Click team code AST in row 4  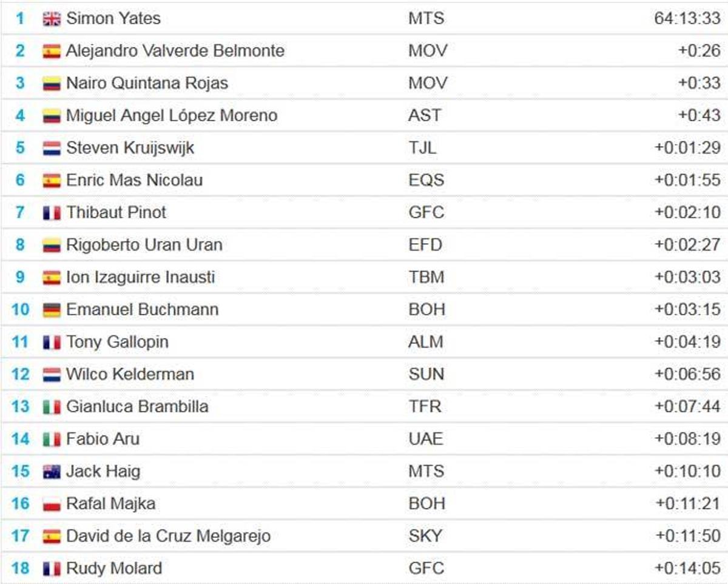click(x=425, y=115)
